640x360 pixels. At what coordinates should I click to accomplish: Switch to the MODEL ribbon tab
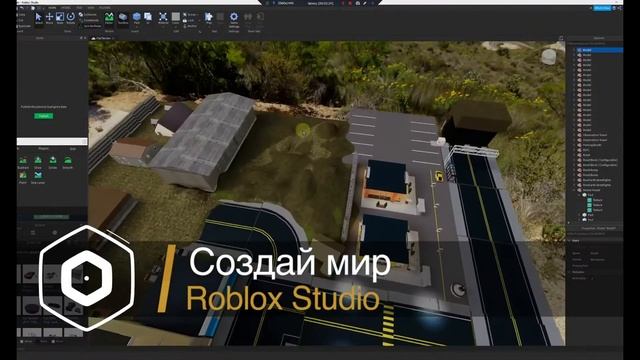coord(65,7)
